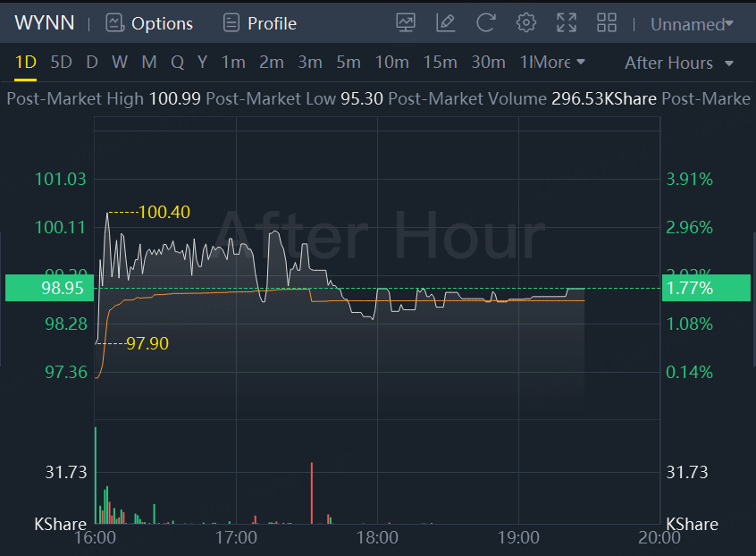Screen dimensions: 756x556
Task: Click the 100.40 high price marker
Action: click(164, 212)
